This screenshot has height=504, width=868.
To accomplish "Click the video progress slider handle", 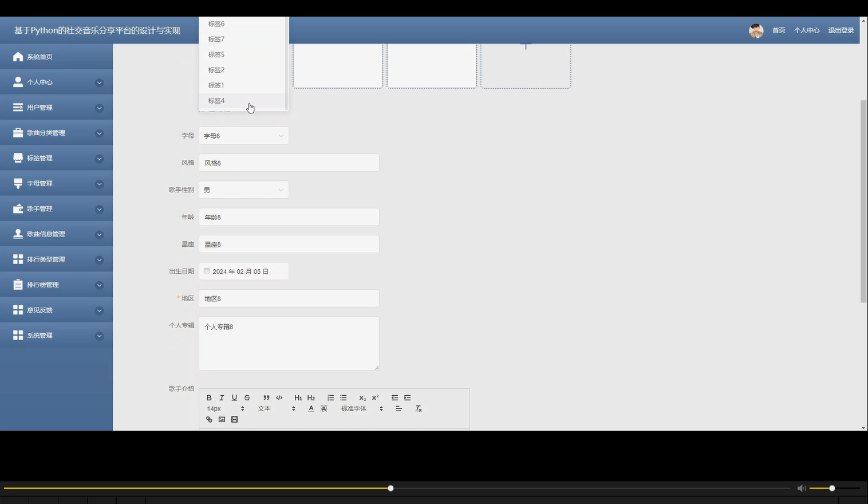I will click(x=390, y=488).
